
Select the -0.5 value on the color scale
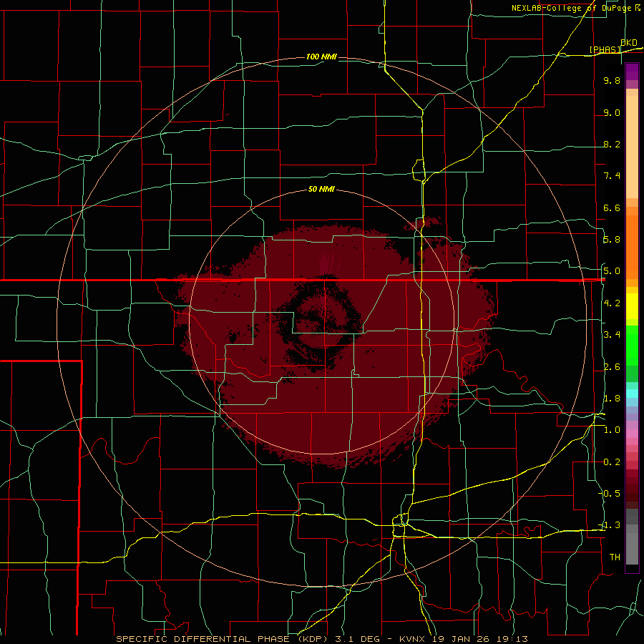click(x=610, y=494)
